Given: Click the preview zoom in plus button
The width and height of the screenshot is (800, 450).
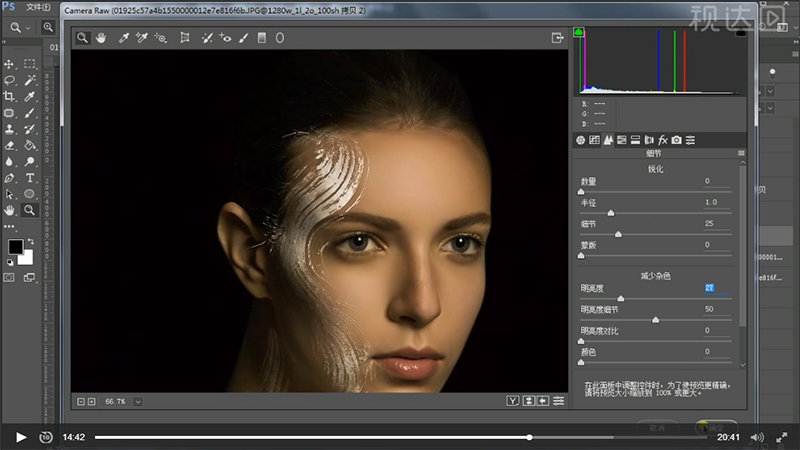Looking at the screenshot, I should [91, 402].
